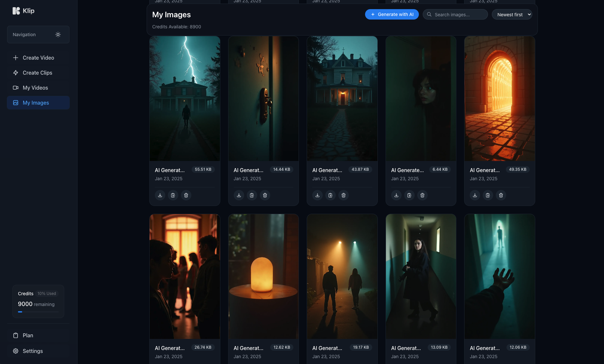Image resolution: width=604 pixels, height=364 pixels.
Task: Click the My Images page heading
Action: (x=171, y=15)
